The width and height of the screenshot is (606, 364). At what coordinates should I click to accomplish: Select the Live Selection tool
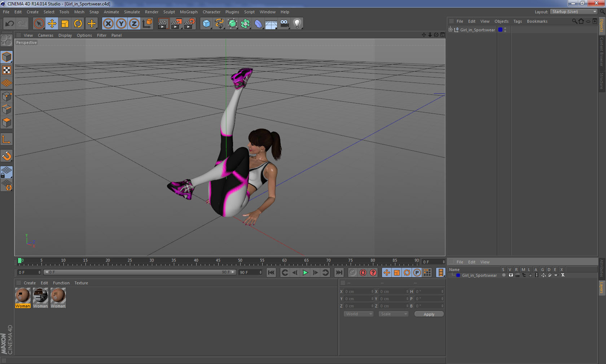[x=39, y=24]
